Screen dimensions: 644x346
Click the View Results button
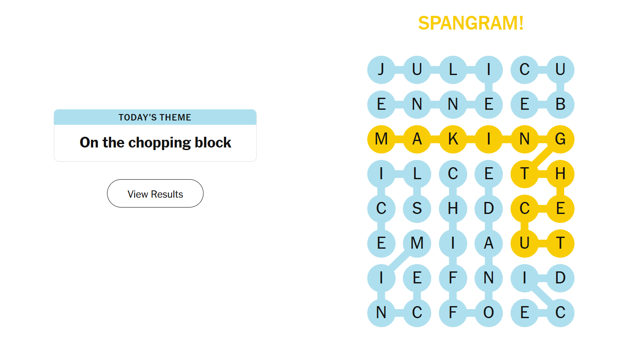point(155,194)
